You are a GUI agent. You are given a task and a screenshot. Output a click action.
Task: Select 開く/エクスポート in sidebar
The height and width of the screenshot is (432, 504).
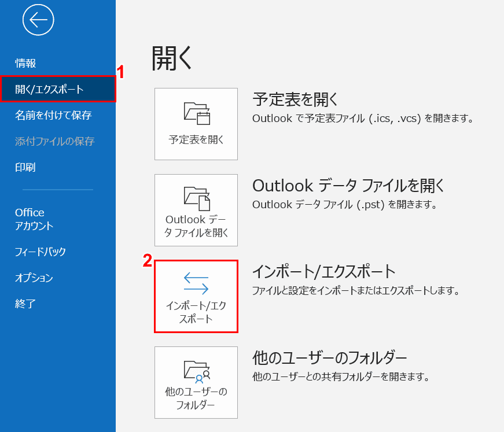58,89
